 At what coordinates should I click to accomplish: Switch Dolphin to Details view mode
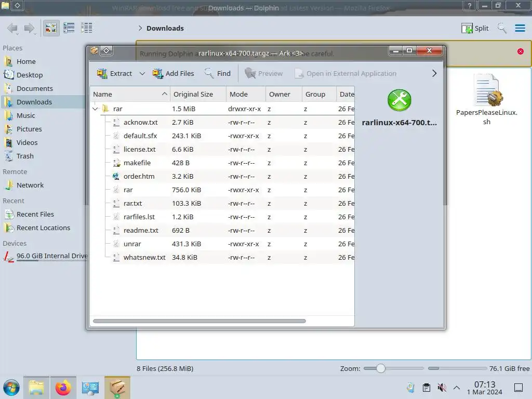click(x=87, y=28)
